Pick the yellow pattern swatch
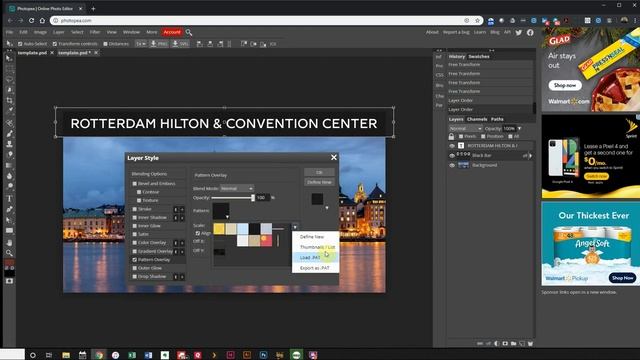 coord(219,229)
